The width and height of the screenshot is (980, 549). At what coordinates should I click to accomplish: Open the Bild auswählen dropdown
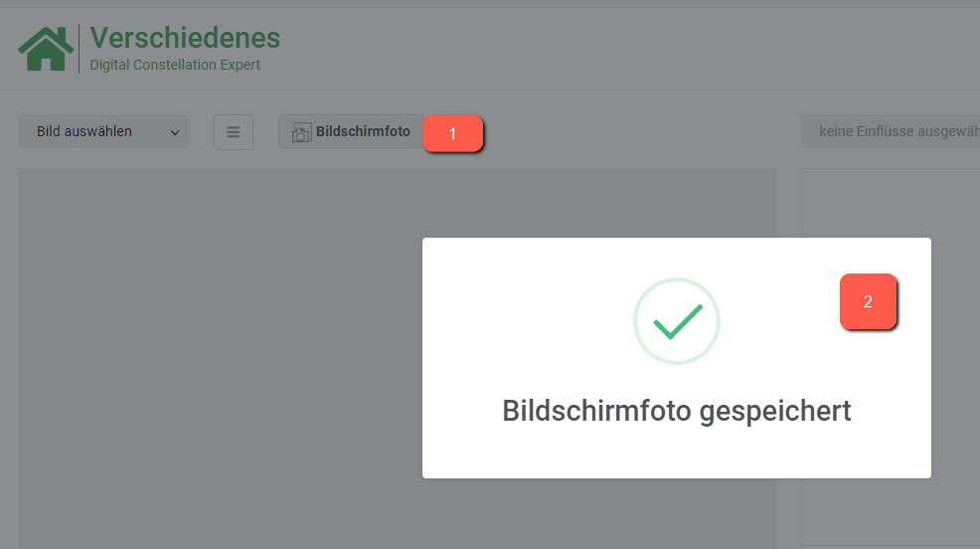coord(103,131)
